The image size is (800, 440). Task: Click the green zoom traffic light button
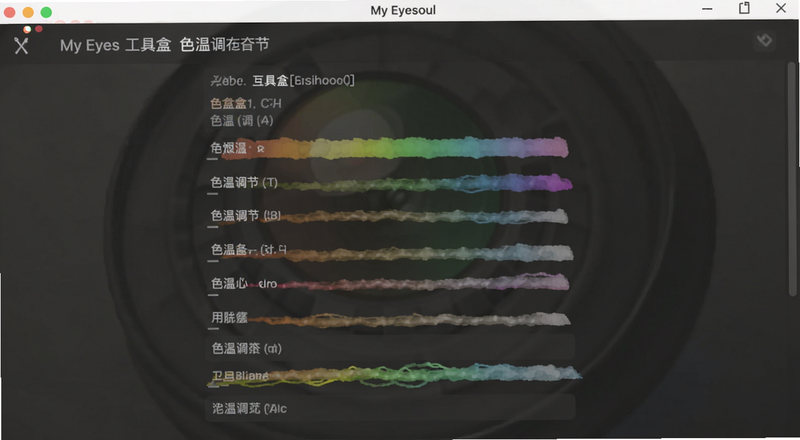46,12
